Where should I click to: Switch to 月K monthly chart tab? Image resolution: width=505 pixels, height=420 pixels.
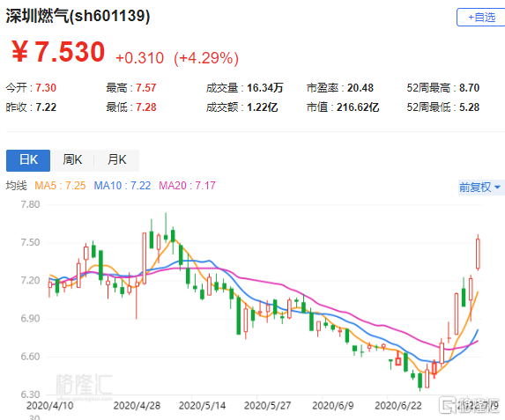click(x=117, y=160)
